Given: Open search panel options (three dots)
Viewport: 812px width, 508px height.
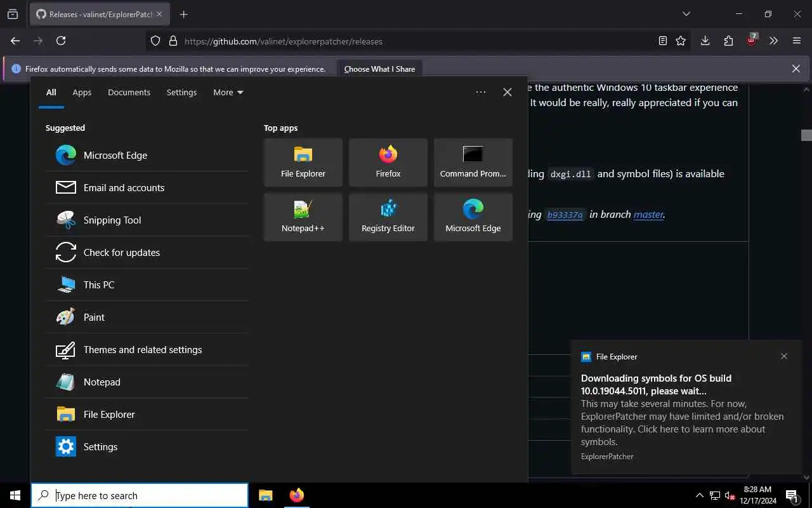Looking at the screenshot, I should click(x=481, y=92).
